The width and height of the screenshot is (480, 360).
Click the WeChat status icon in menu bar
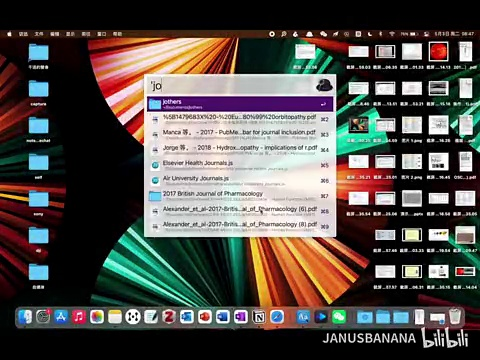(323, 34)
